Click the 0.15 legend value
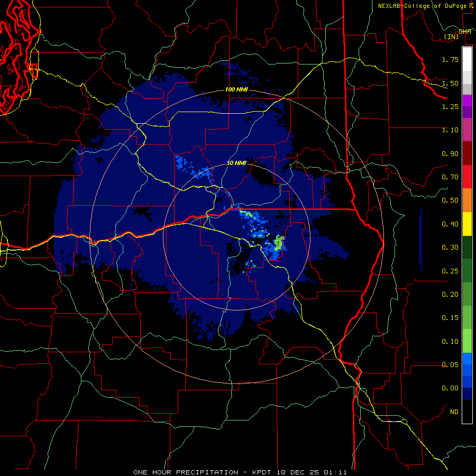Image resolution: width=476 pixels, height=476 pixels. [450, 318]
